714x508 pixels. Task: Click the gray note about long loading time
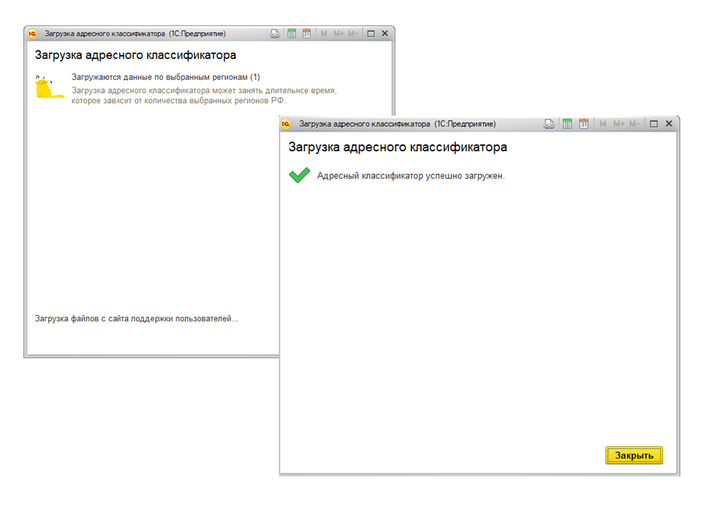click(204, 96)
